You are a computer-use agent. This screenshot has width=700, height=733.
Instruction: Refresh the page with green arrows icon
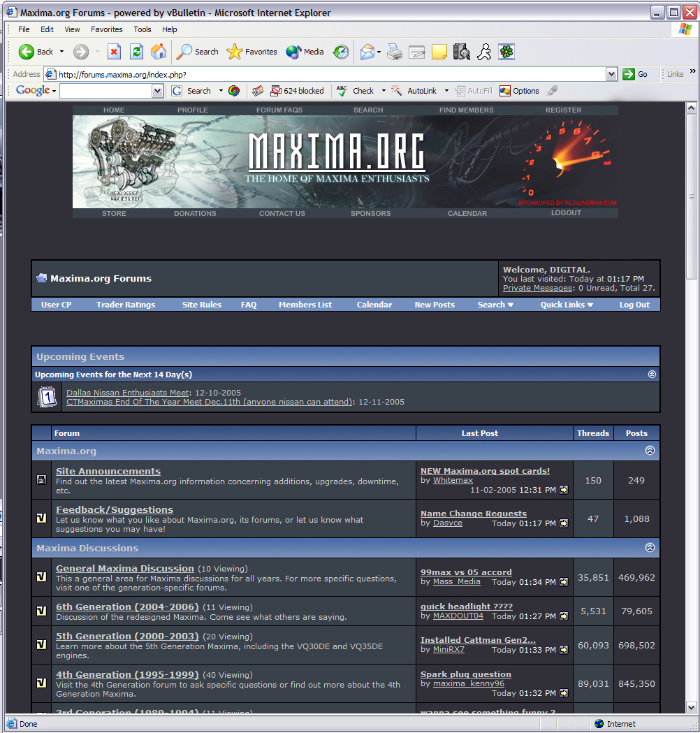tap(136, 52)
